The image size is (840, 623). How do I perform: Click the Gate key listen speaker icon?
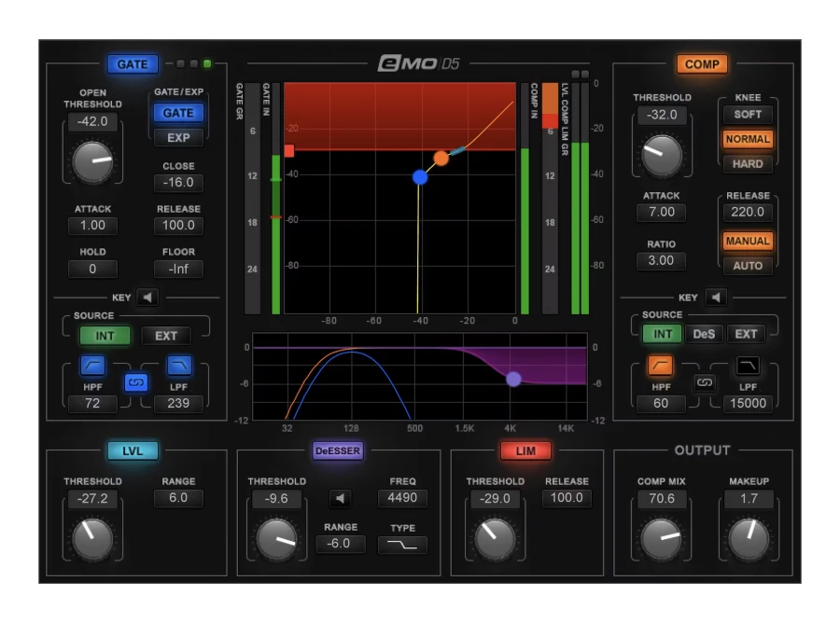(147, 298)
